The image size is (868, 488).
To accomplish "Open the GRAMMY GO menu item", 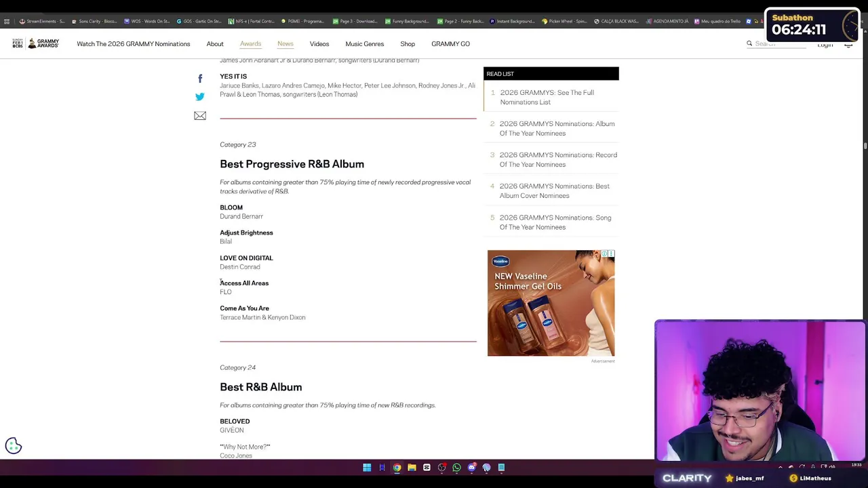I will click(x=450, y=43).
